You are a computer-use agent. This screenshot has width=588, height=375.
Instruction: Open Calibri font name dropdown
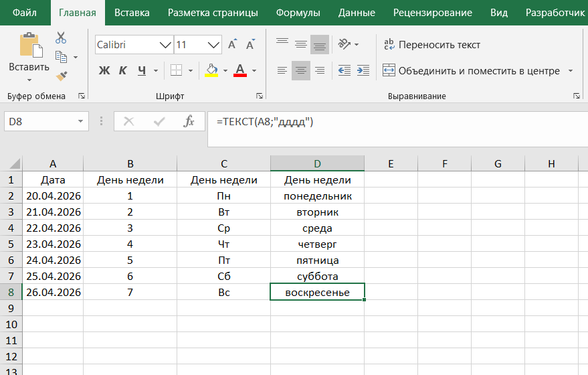click(165, 45)
